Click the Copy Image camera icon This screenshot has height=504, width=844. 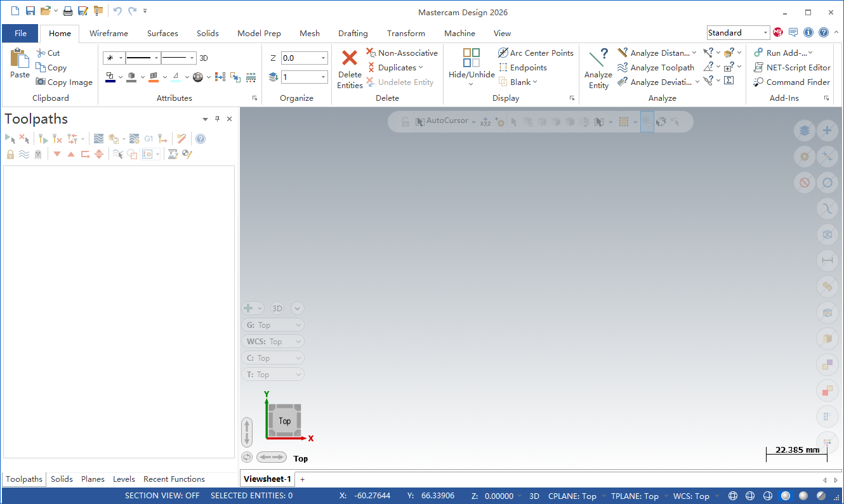coord(41,82)
